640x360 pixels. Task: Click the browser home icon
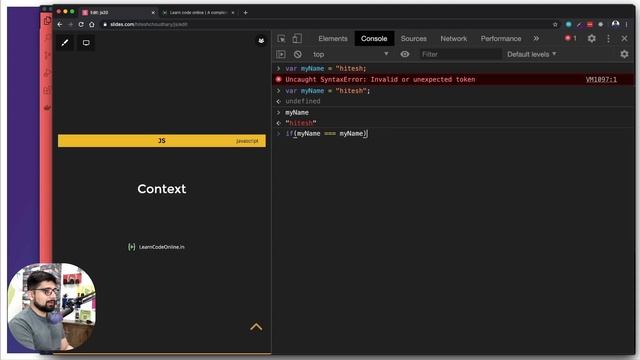(x=92, y=24)
